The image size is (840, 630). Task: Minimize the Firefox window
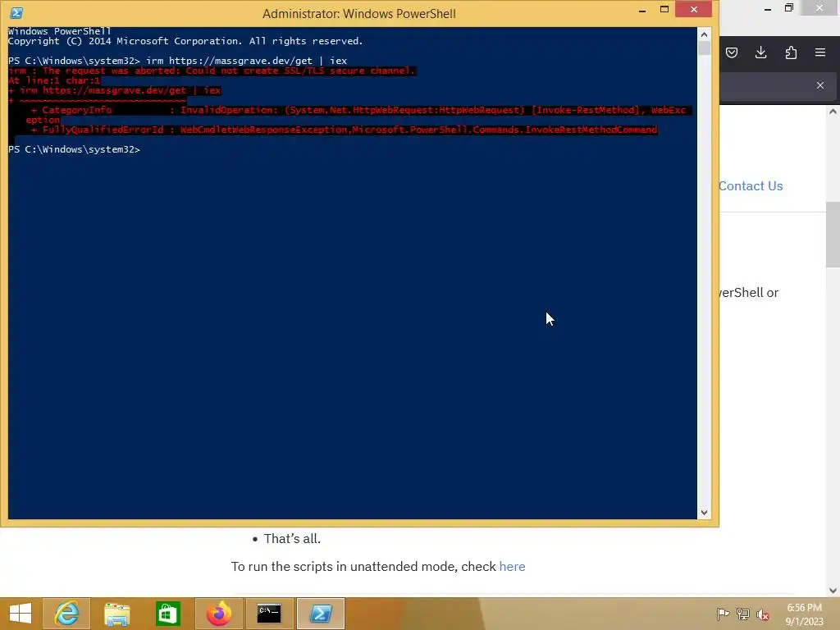tap(768, 8)
